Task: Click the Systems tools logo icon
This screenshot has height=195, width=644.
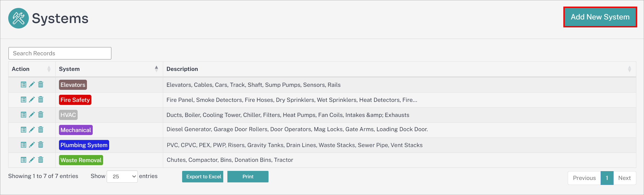Action: tap(18, 18)
